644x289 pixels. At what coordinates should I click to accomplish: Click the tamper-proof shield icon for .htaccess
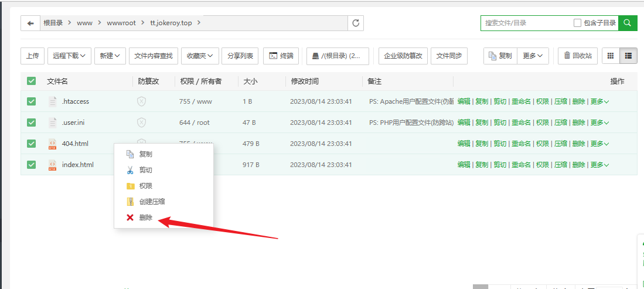(x=141, y=101)
